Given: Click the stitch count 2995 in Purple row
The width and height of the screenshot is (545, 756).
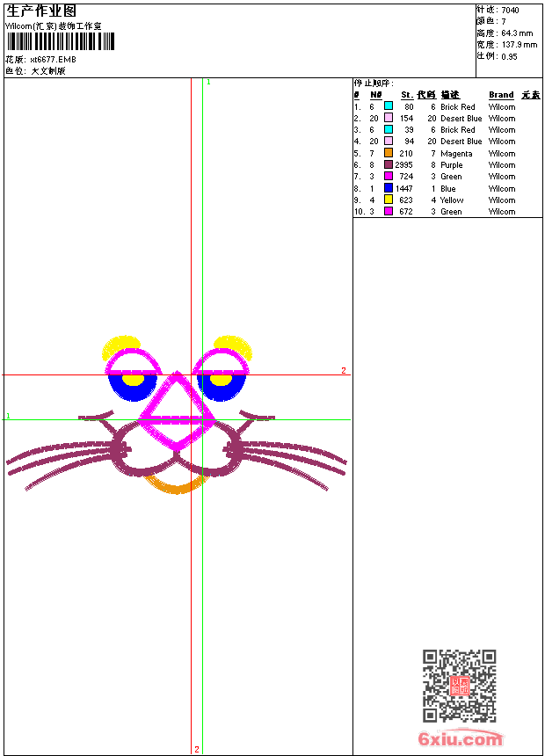Looking at the screenshot, I should click(403, 165).
